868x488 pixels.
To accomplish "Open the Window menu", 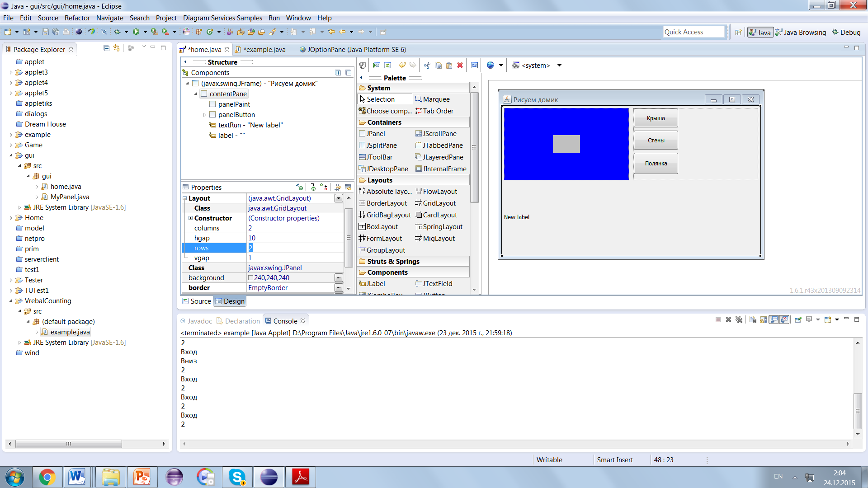I will (298, 18).
